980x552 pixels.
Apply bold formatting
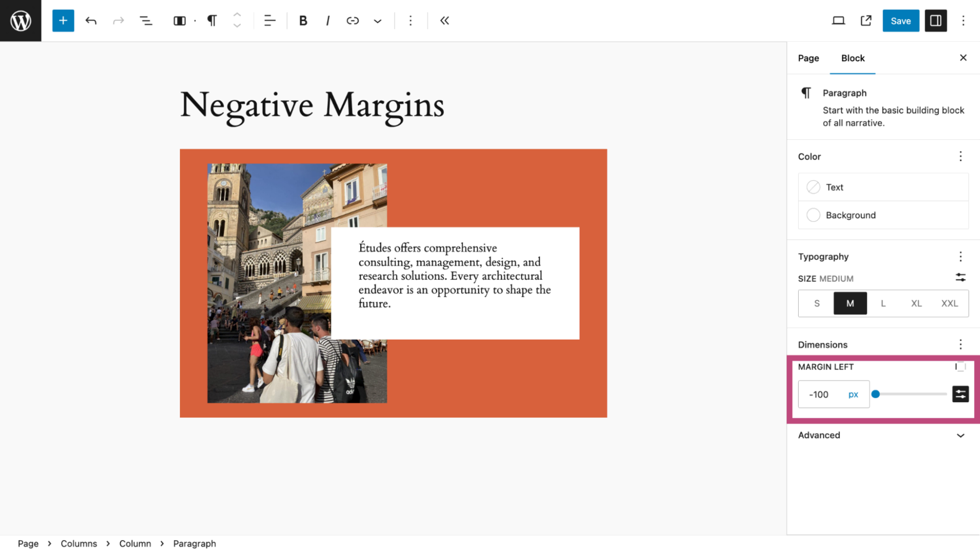303,20
